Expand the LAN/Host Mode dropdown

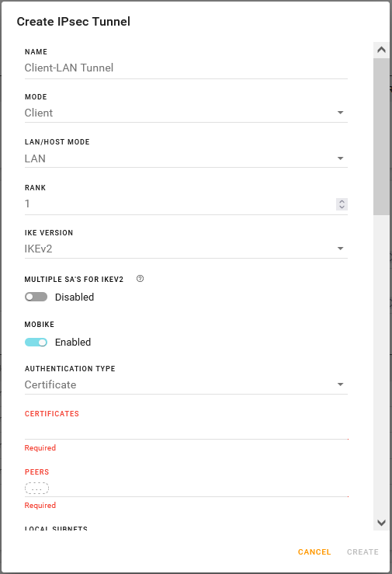186,158
